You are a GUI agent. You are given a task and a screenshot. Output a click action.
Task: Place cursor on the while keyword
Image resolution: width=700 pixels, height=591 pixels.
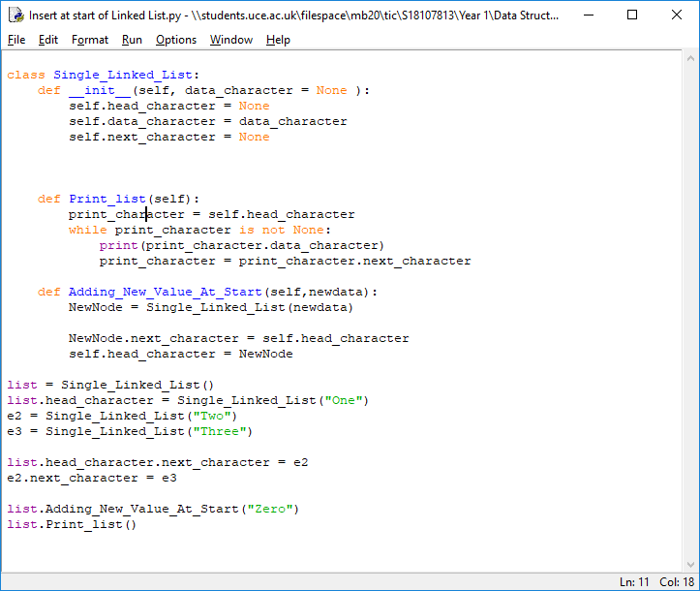[x=87, y=230]
